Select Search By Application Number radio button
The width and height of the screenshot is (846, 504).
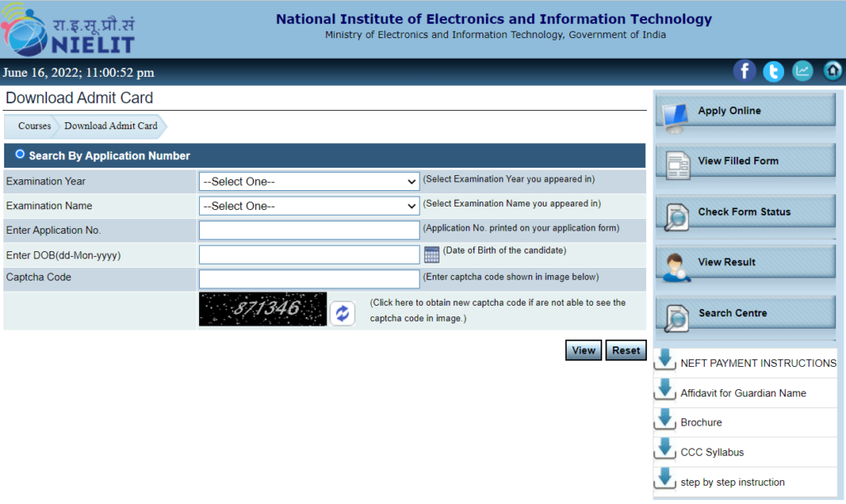[x=20, y=155]
